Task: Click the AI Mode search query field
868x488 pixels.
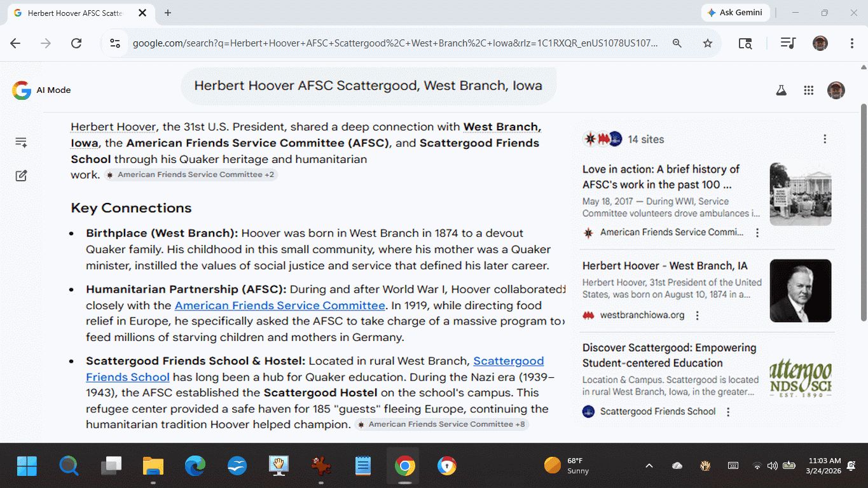Action: point(368,86)
